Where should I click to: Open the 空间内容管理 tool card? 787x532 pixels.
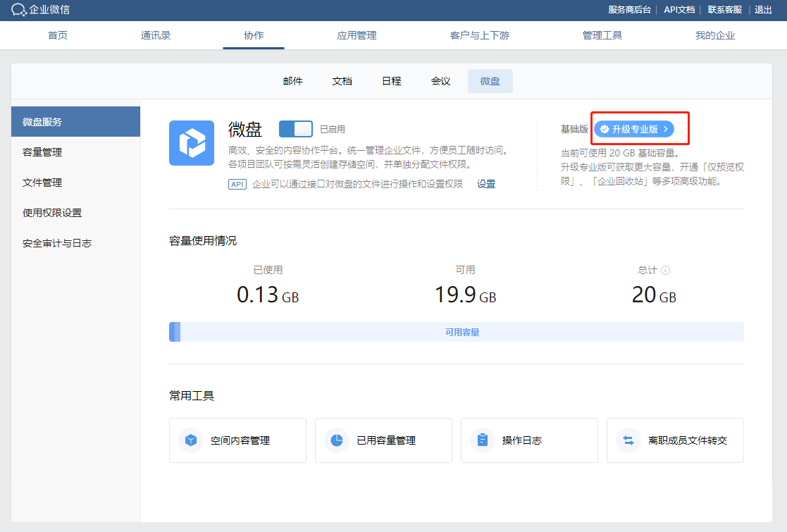pyautogui.click(x=238, y=440)
